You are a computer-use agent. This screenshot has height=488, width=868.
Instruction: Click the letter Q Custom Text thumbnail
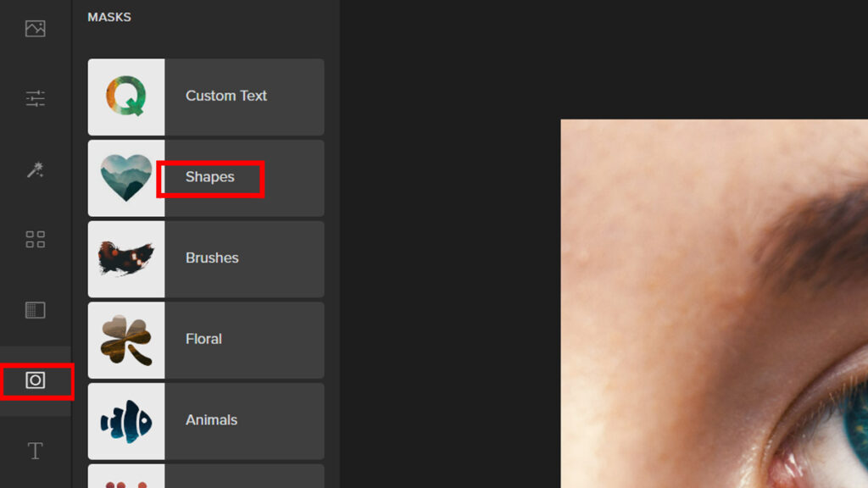point(126,97)
